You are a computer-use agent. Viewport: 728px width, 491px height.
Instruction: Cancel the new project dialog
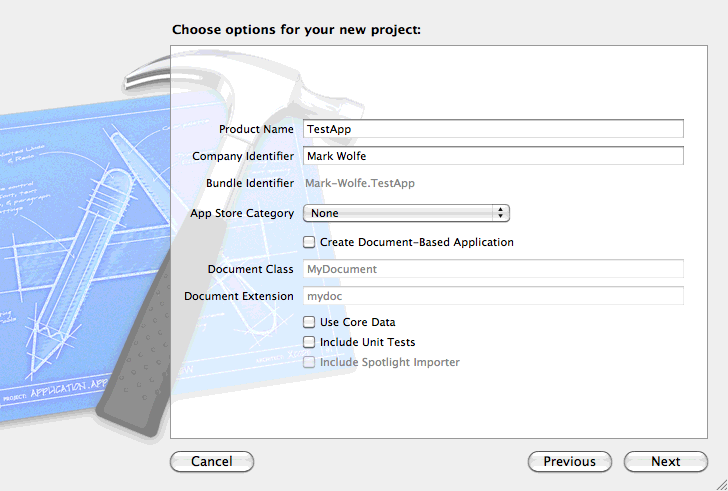point(212,461)
